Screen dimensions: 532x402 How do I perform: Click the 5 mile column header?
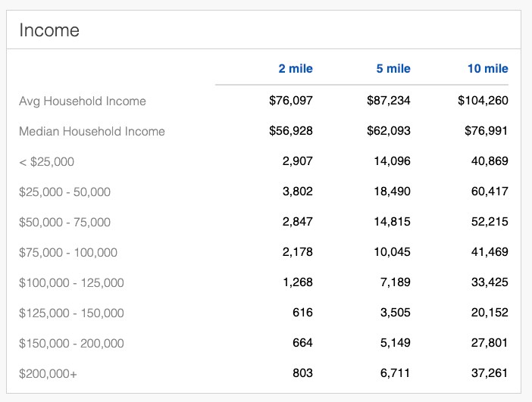pos(393,69)
